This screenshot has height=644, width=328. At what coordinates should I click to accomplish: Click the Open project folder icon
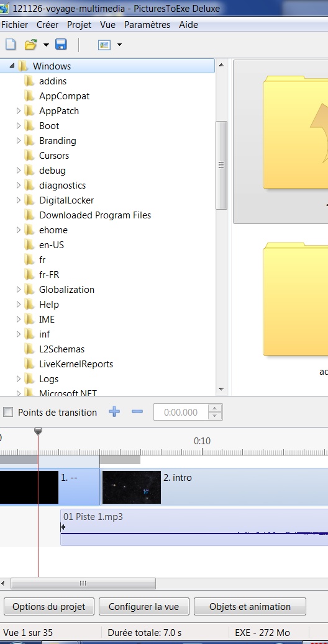coord(31,44)
